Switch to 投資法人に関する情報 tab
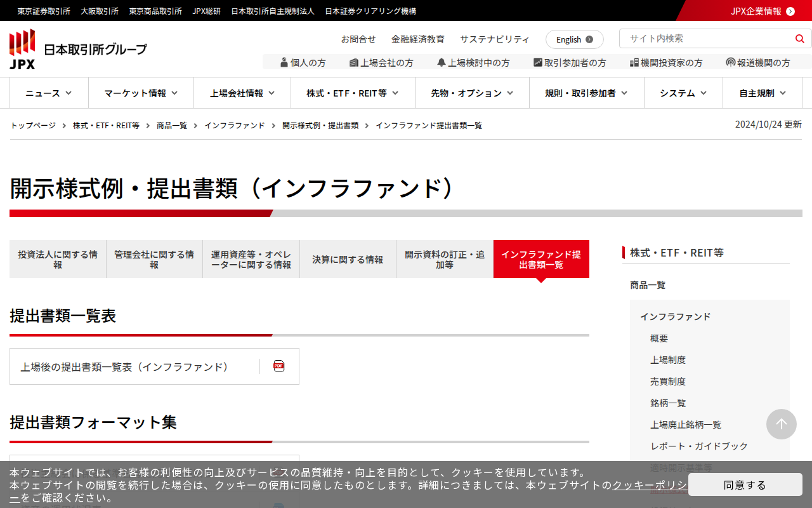The height and width of the screenshot is (508, 812). [58, 259]
